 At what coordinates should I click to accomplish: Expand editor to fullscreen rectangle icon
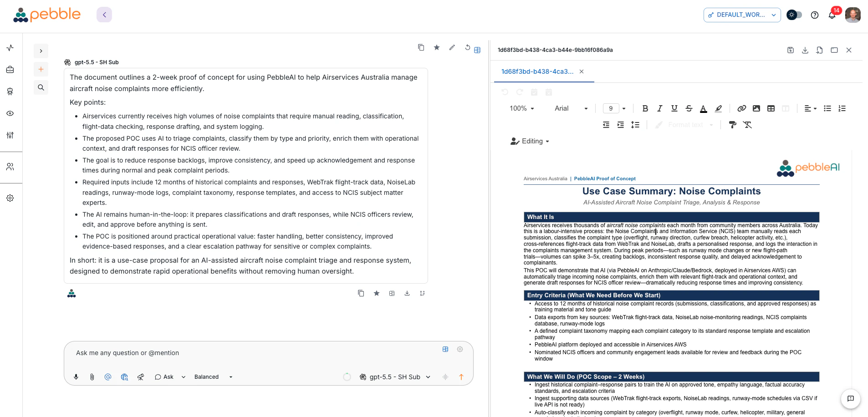(834, 50)
